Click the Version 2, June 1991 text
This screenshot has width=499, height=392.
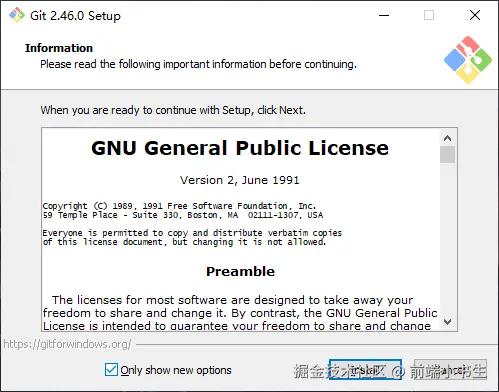point(240,180)
